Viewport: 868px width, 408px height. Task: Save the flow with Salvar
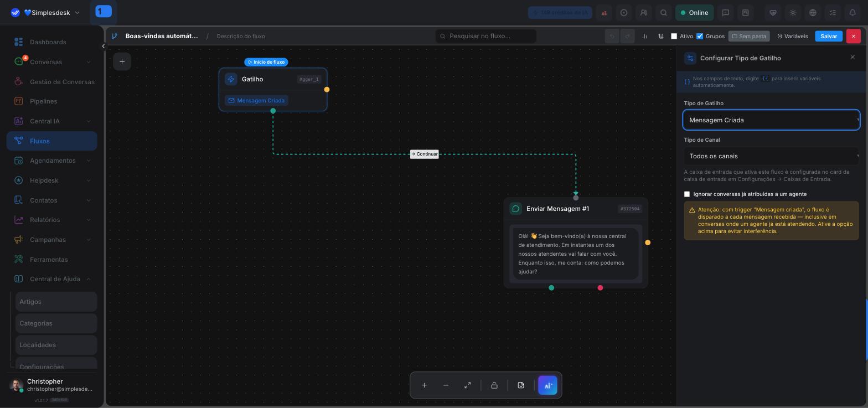click(829, 36)
